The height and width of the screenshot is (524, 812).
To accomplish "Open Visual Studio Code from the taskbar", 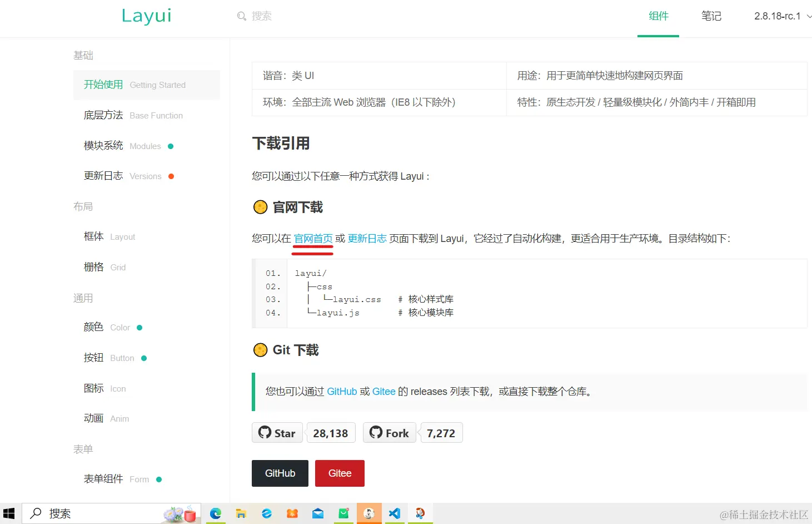I will click(395, 513).
